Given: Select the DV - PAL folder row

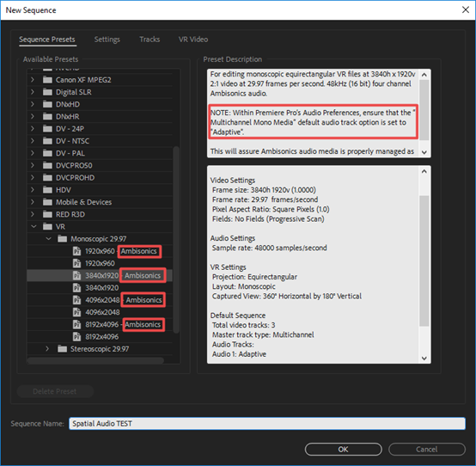Looking at the screenshot, I should coord(100,153).
